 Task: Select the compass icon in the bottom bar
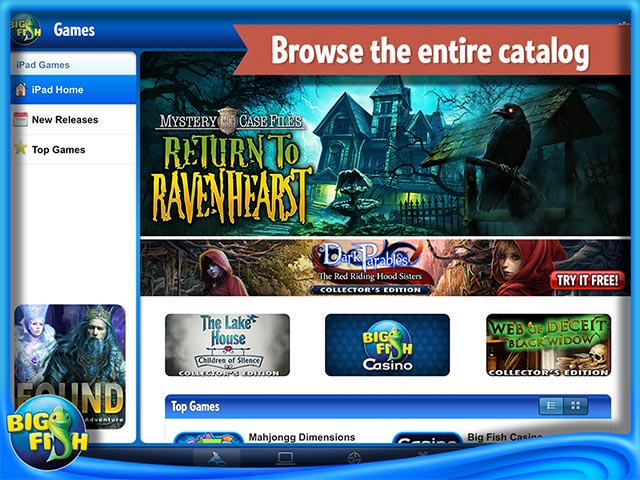click(x=352, y=459)
